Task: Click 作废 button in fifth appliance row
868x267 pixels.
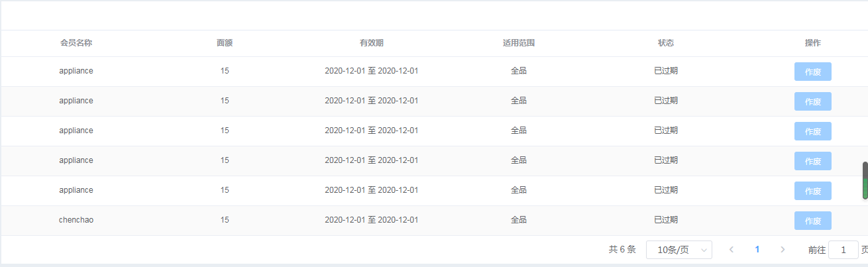Action: click(812, 191)
